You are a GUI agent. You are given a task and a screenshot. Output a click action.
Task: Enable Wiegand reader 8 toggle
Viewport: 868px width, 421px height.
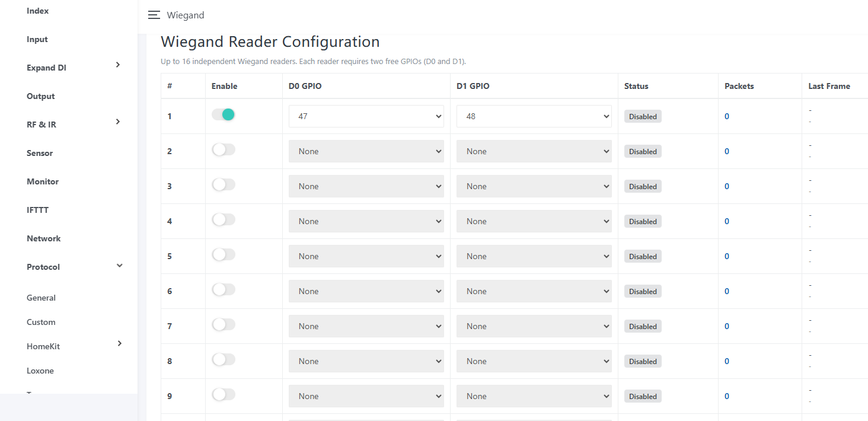tap(224, 359)
